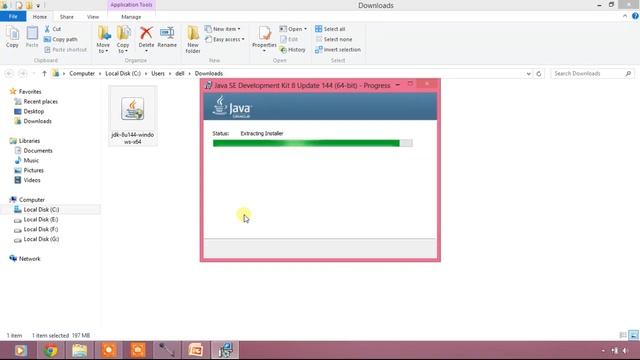This screenshot has height=360, width=640.
Task: Open the Move to menu
Action: point(103,39)
